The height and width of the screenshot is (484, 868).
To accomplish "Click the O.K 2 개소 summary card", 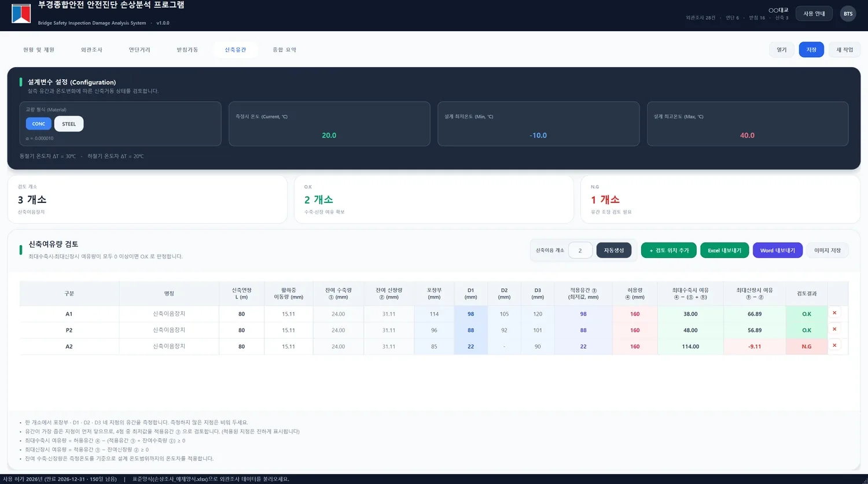I will [x=434, y=199].
